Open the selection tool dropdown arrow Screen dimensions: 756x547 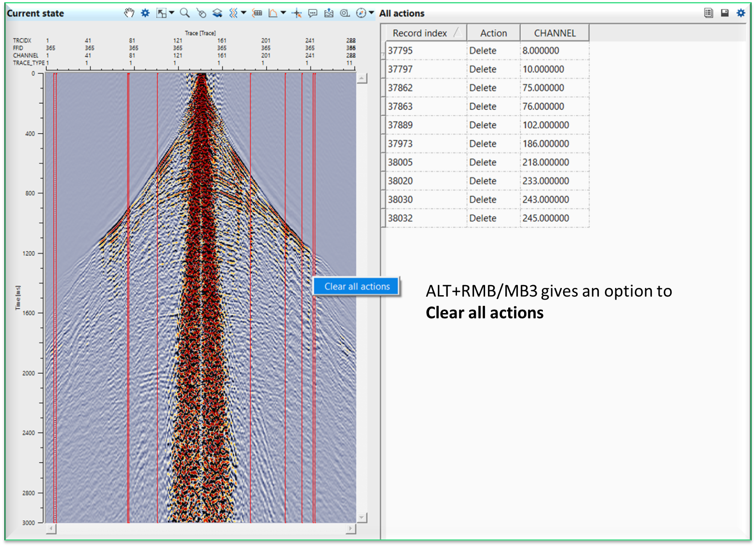pos(172,13)
